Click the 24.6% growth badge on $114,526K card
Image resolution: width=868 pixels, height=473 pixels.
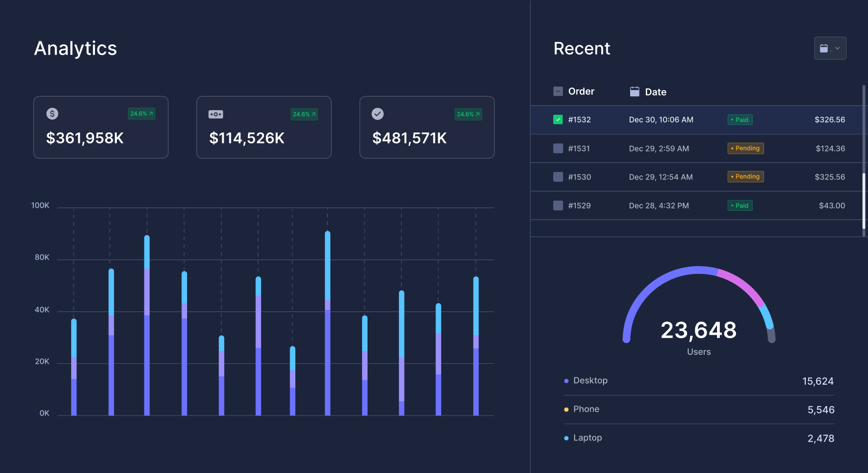(304, 114)
